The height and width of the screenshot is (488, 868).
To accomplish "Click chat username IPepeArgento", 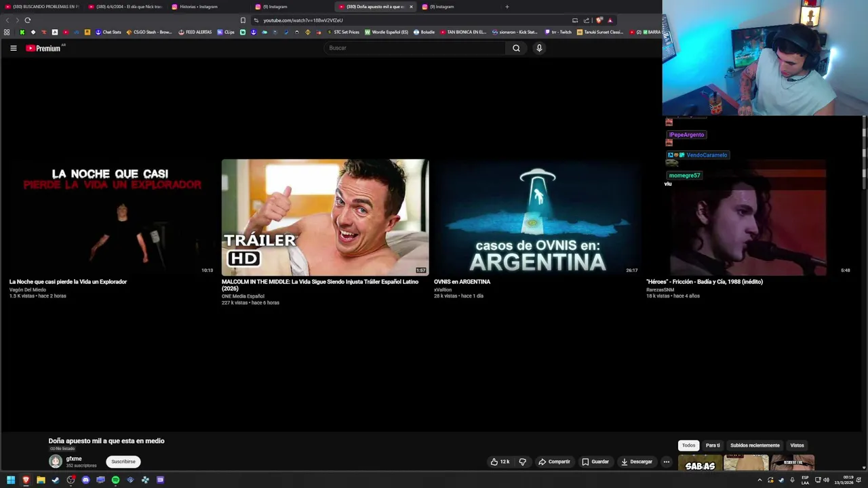I will [686, 135].
